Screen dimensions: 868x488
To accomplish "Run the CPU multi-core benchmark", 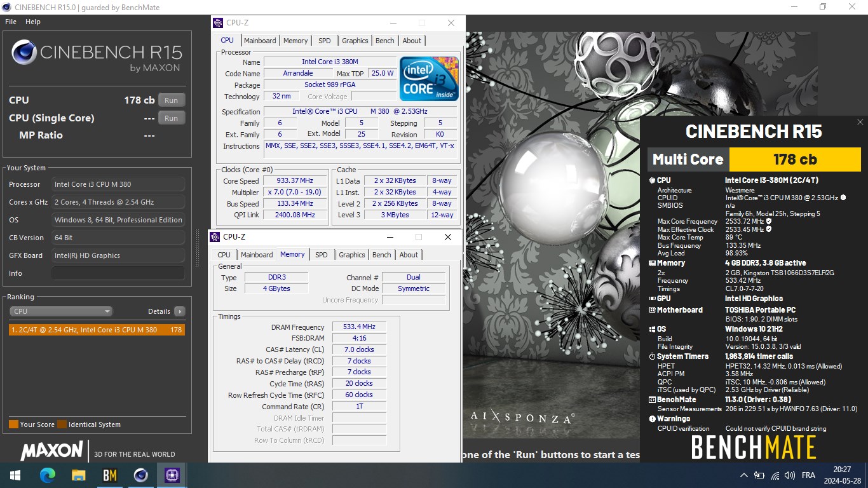I will tap(172, 100).
